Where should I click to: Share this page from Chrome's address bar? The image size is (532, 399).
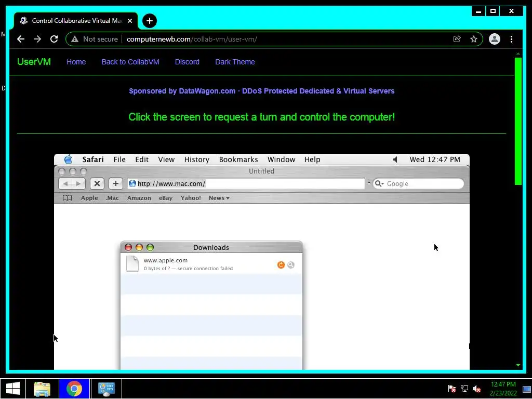tap(457, 39)
